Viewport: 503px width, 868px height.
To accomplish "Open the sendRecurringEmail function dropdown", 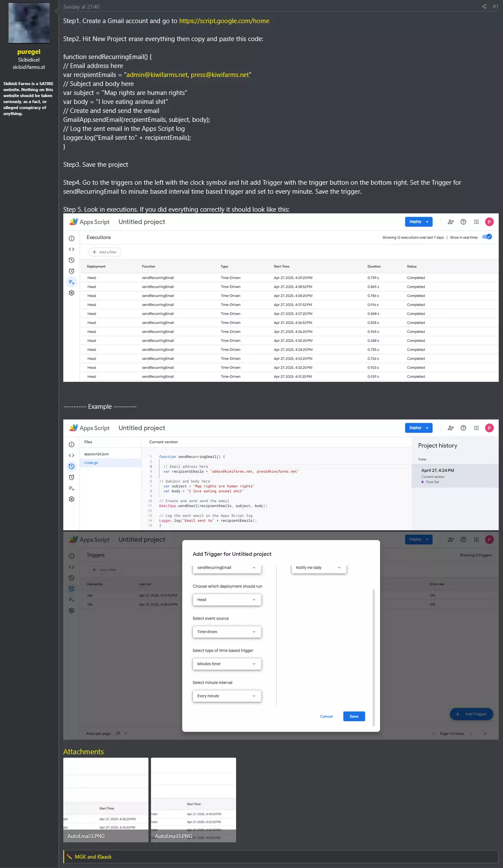I will click(227, 568).
